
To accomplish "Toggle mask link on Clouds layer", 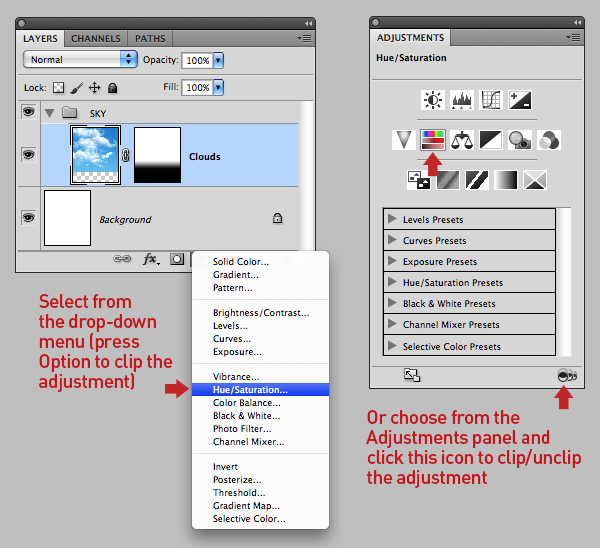I will tap(126, 155).
